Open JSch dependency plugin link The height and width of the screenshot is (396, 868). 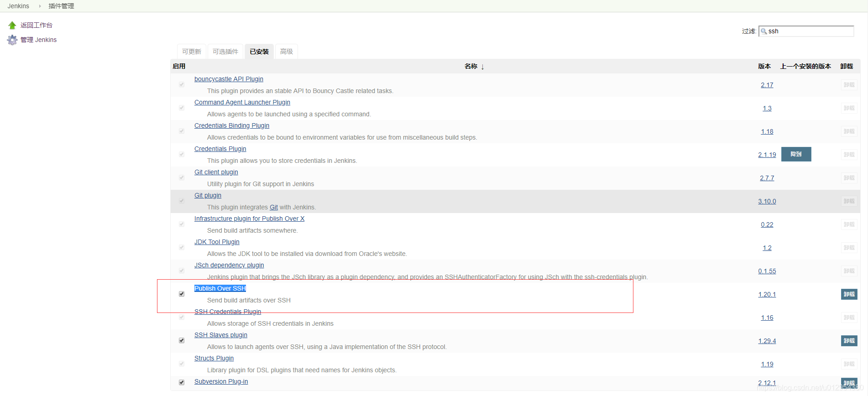(229, 265)
